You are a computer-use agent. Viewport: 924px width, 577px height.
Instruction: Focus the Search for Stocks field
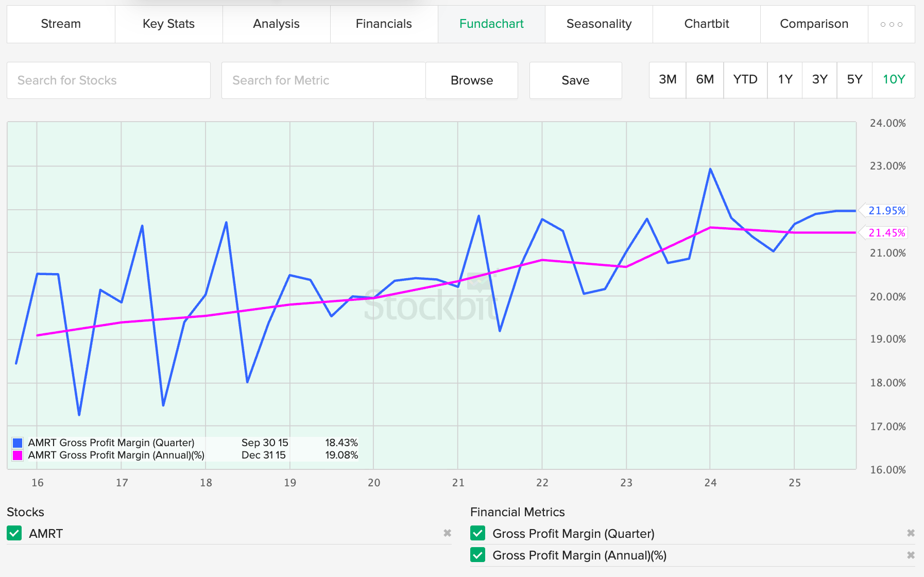tap(109, 80)
